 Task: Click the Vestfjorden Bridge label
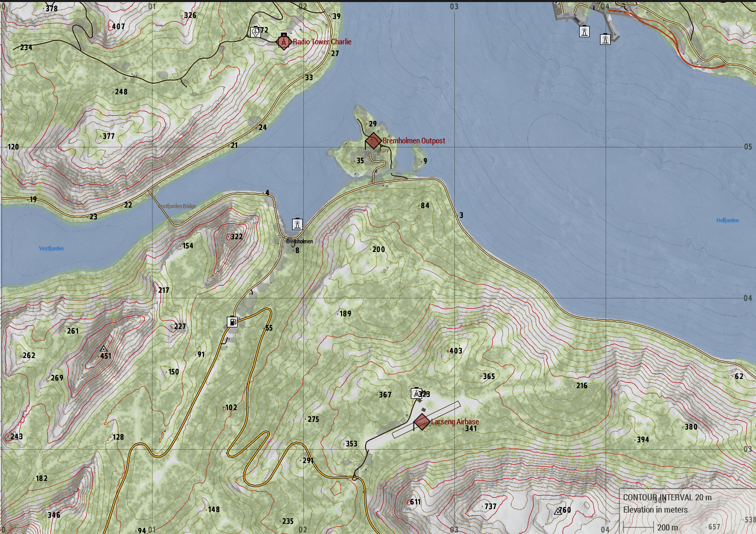pyautogui.click(x=176, y=206)
